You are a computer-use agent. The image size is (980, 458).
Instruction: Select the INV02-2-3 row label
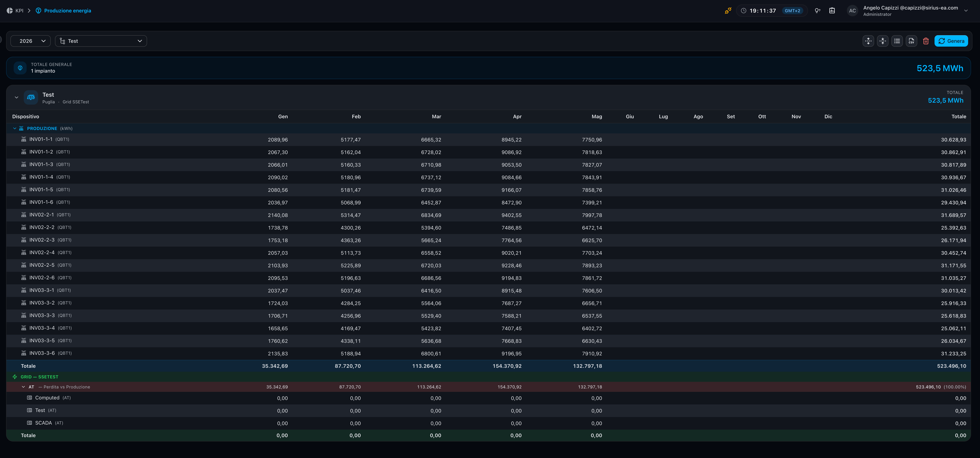coord(42,240)
